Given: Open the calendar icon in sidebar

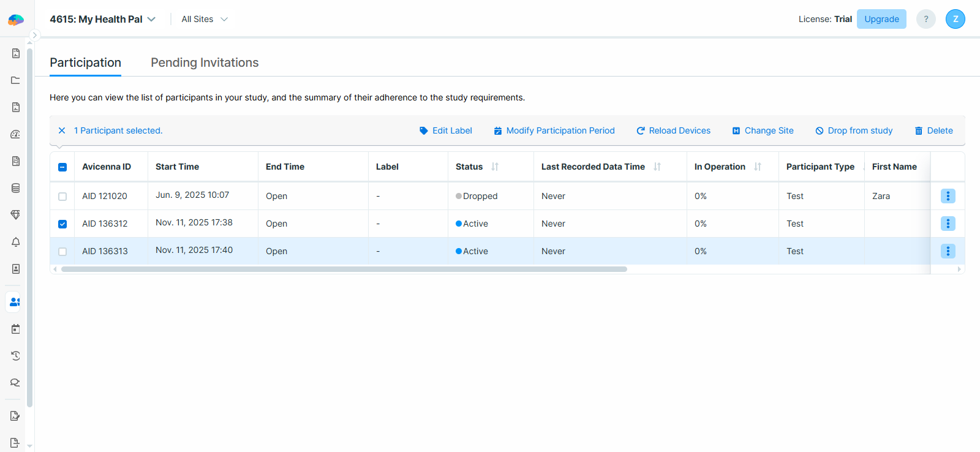Looking at the screenshot, I should (15, 329).
